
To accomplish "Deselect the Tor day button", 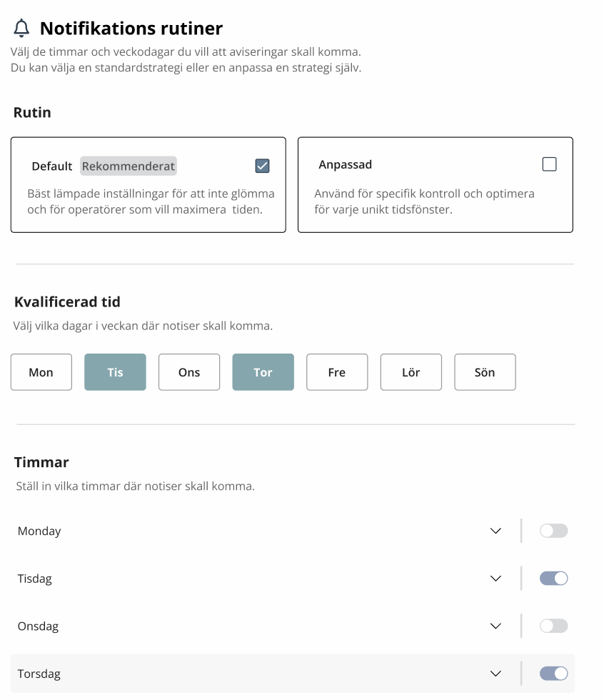I will (263, 372).
